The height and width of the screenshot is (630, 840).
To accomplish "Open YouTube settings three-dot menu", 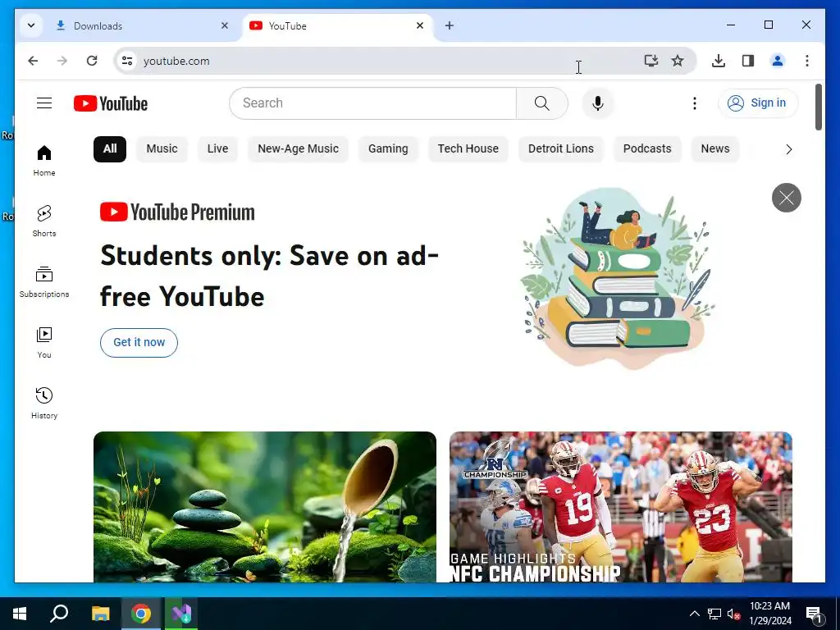I will 694,103.
